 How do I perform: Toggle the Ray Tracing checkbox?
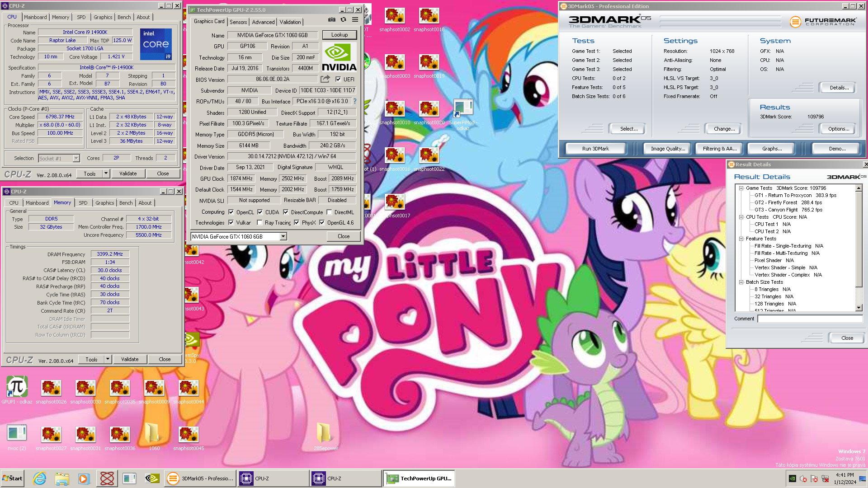click(259, 222)
